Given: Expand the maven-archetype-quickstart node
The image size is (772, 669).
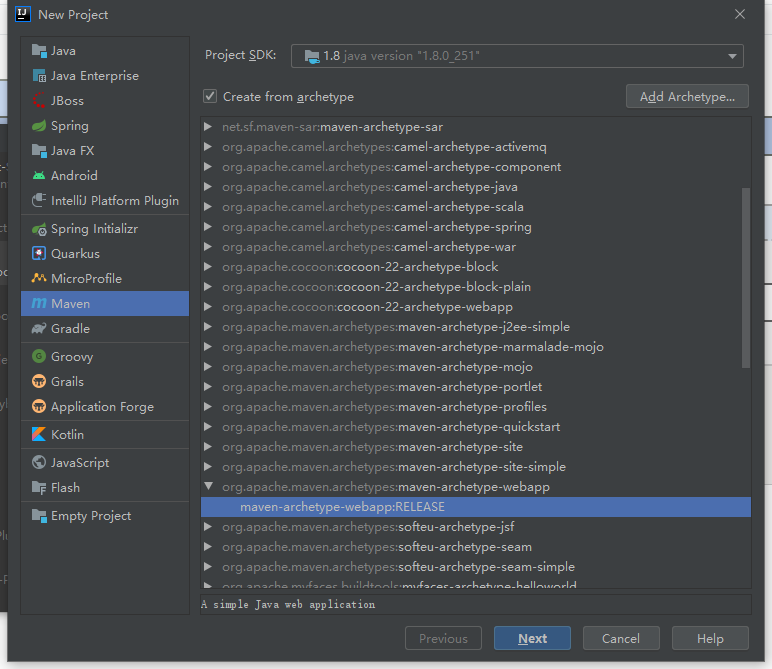Looking at the screenshot, I should (208, 427).
